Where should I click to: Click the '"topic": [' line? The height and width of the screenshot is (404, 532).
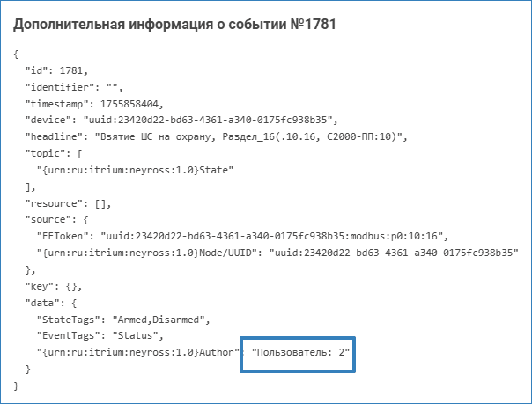point(54,153)
